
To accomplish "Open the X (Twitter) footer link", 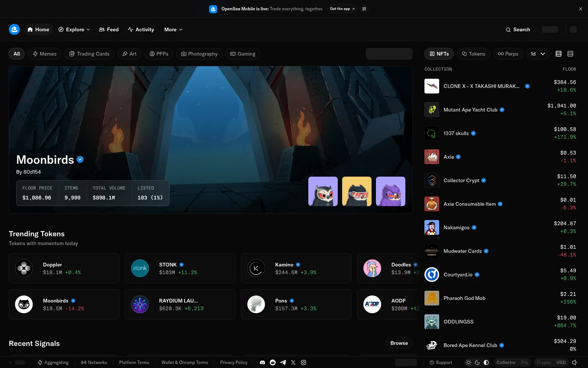I will [293, 362].
